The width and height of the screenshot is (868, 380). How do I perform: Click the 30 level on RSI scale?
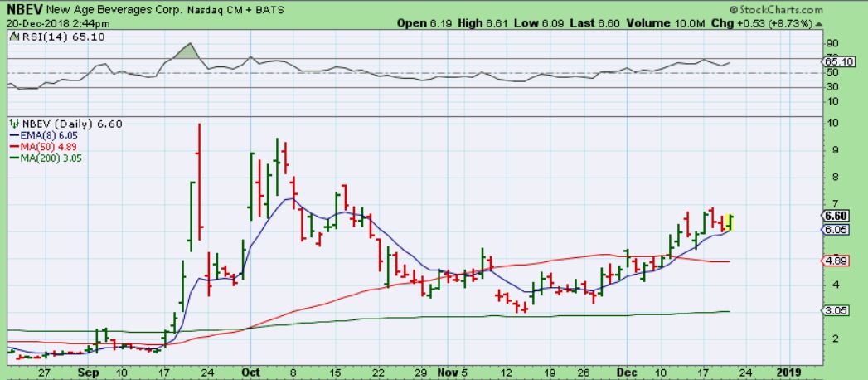[x=832, y=86]
